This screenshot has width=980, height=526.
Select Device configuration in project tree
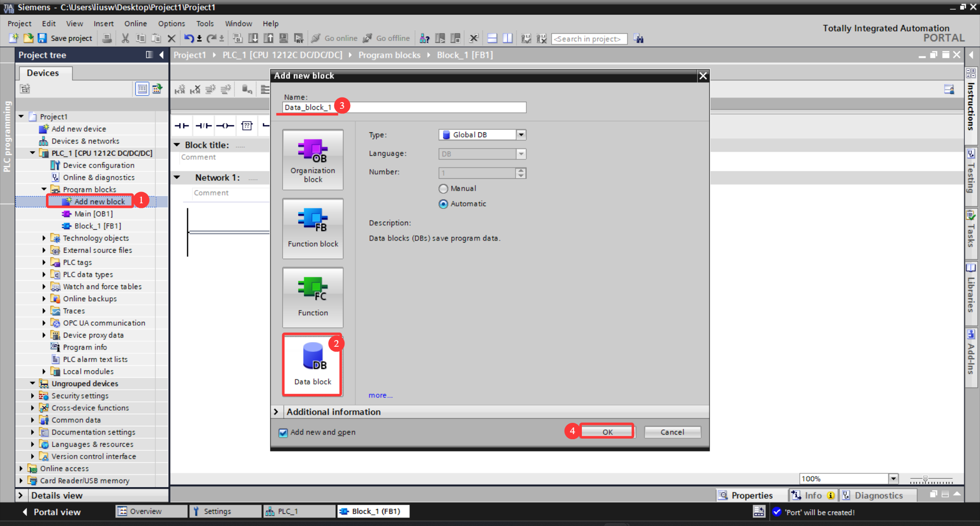(99, 165)
